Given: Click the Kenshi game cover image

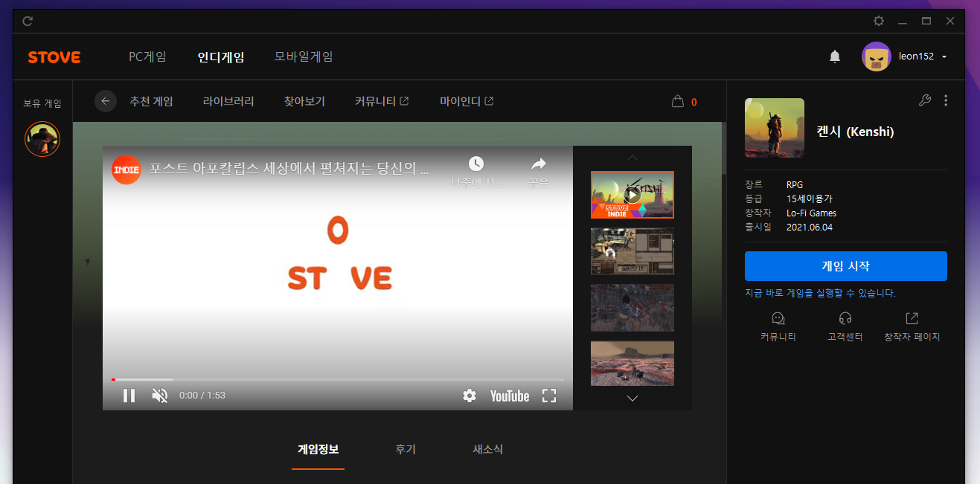Looking at the screenshot, I should (x=775, y=128).
